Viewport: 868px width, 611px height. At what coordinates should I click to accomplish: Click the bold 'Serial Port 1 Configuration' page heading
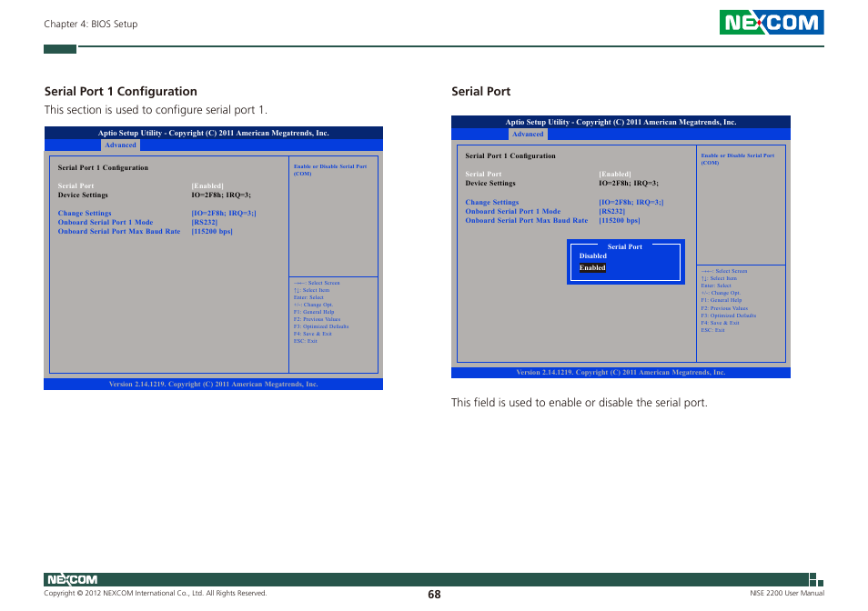click(x=121, y=91)
